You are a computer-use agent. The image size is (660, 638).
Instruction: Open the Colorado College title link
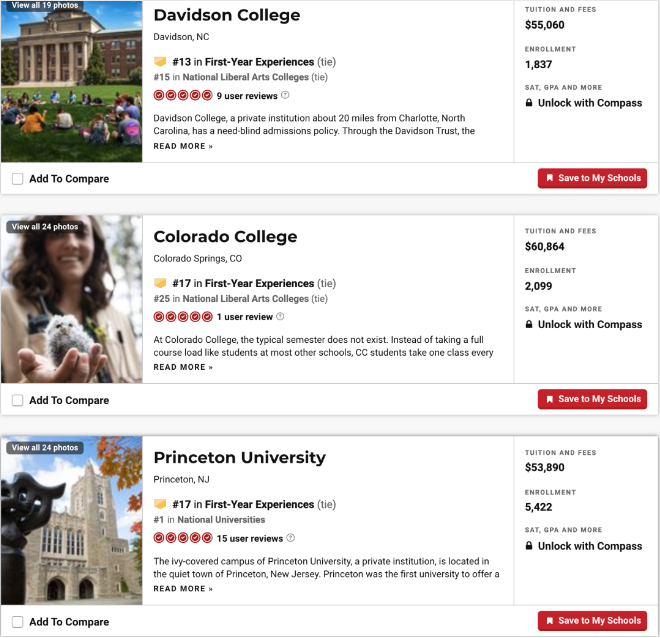225,237
